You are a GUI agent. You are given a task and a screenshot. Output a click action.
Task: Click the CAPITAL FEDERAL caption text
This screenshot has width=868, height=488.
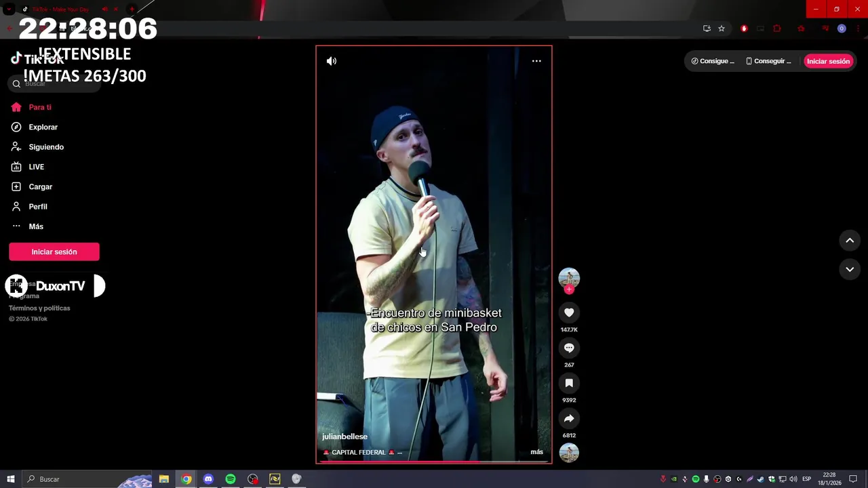[358, 452]
